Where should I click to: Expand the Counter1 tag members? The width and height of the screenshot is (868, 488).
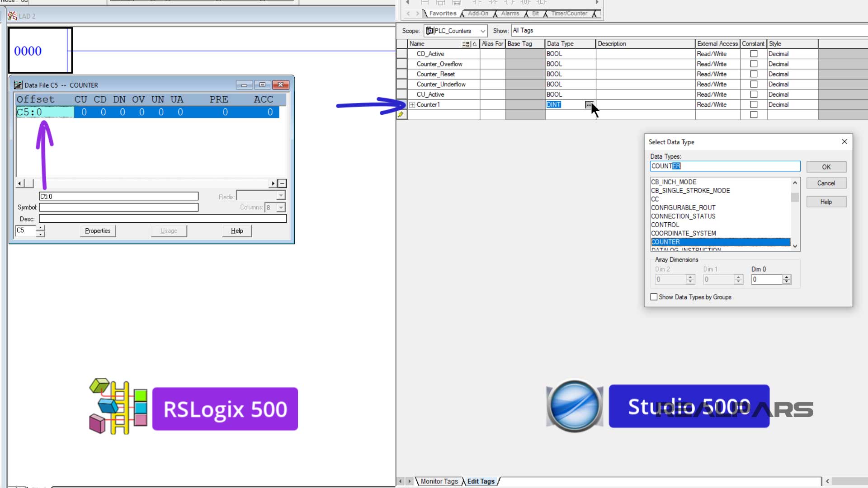(x=412, y=104)
